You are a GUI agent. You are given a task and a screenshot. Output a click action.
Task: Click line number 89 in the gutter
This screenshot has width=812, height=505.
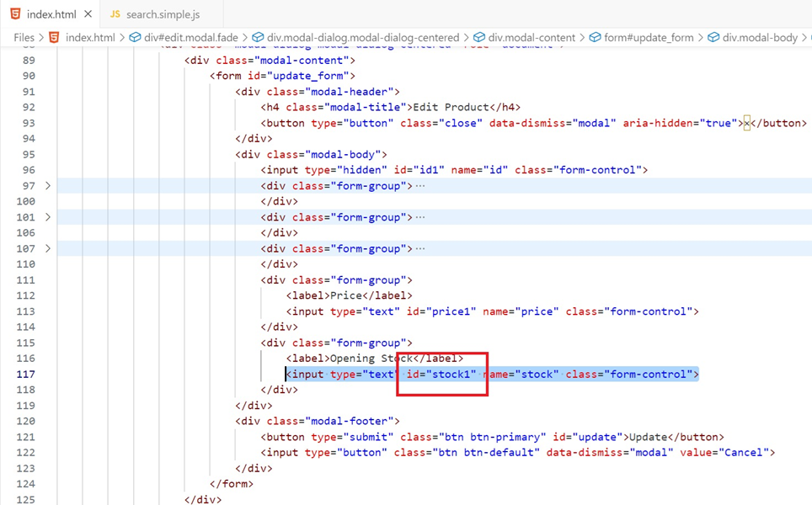pyautogui.click(x=29, y=60)
